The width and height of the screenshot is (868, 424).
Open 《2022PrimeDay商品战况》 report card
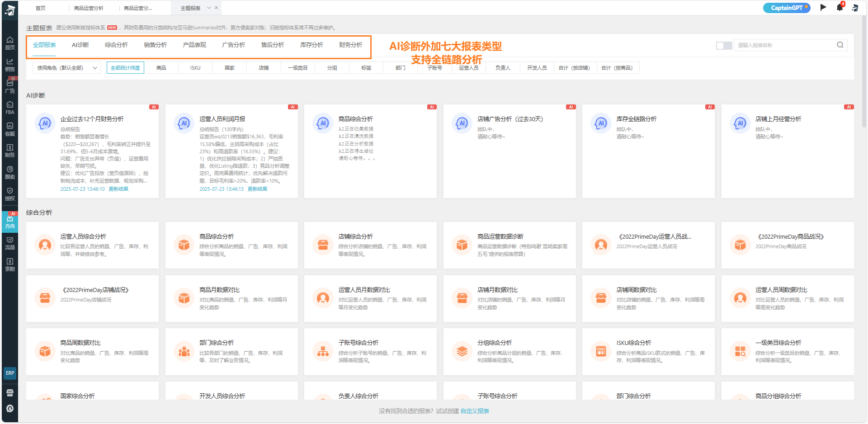[788, 245]
